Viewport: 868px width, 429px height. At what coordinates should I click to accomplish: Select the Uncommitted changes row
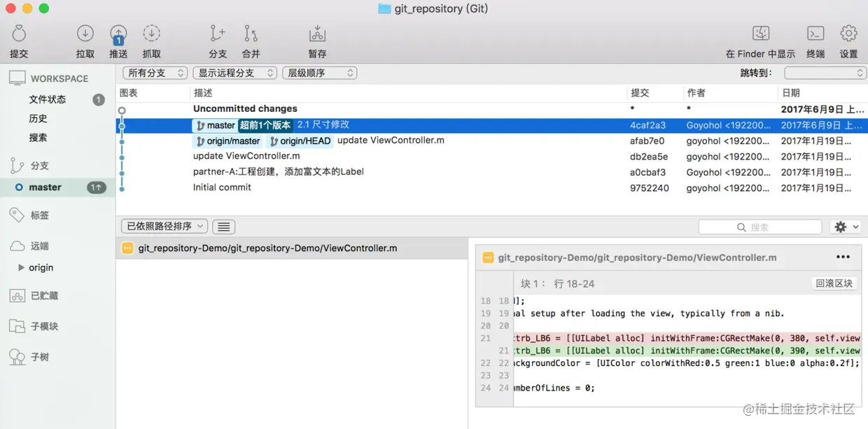coord(491,109)
